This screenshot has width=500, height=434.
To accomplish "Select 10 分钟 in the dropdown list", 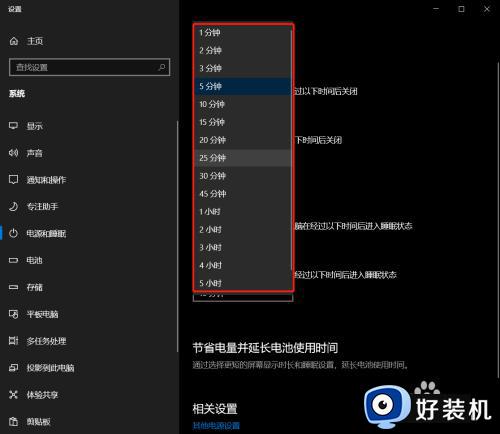I will click(242, 104).
